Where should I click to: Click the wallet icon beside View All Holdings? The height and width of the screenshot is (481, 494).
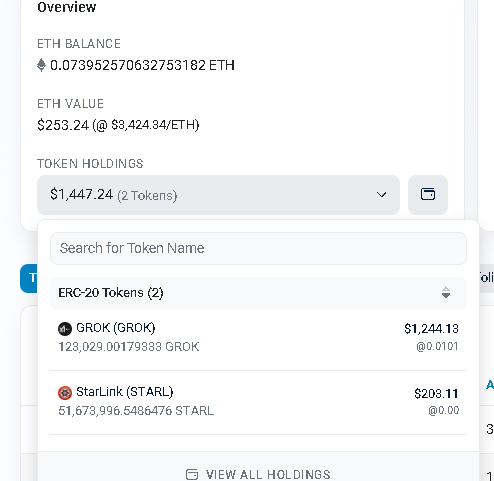coord(192,474)
